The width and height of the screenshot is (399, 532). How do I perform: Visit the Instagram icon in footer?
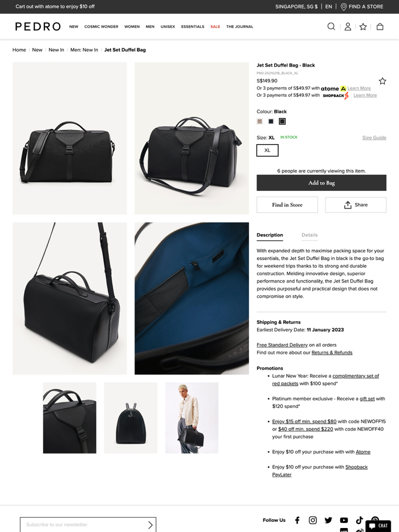click(313, 520)
